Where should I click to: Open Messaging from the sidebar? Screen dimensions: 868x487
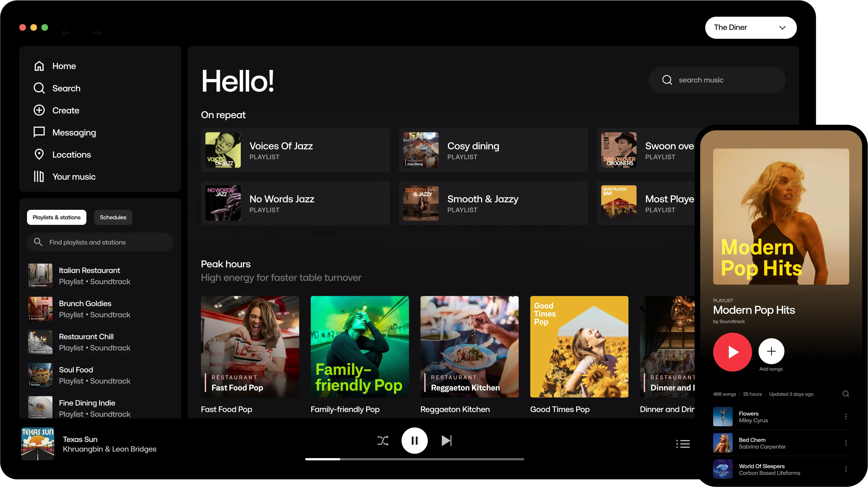[x=39, y=132]
